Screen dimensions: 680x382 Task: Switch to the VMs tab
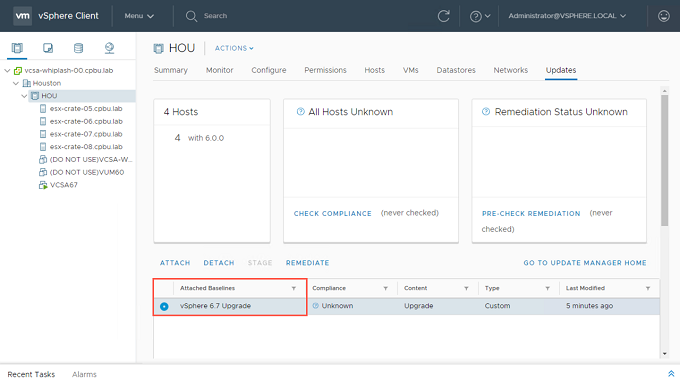click(x=411, y=70)
